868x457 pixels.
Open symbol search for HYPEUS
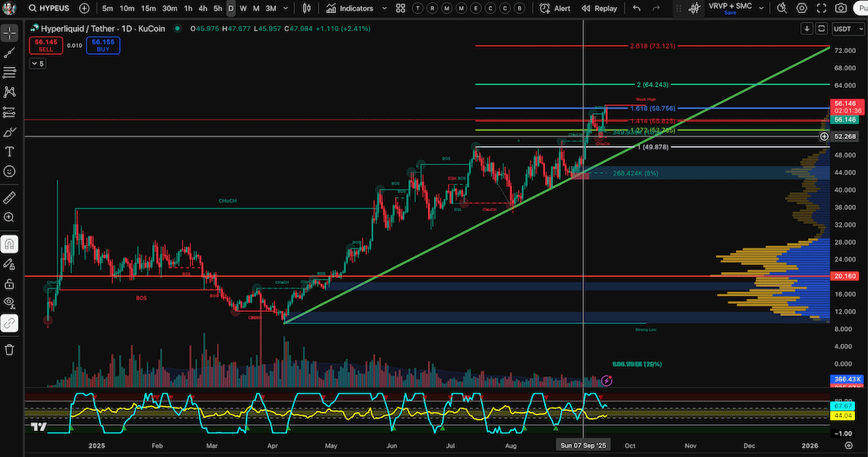click(49, 9)
